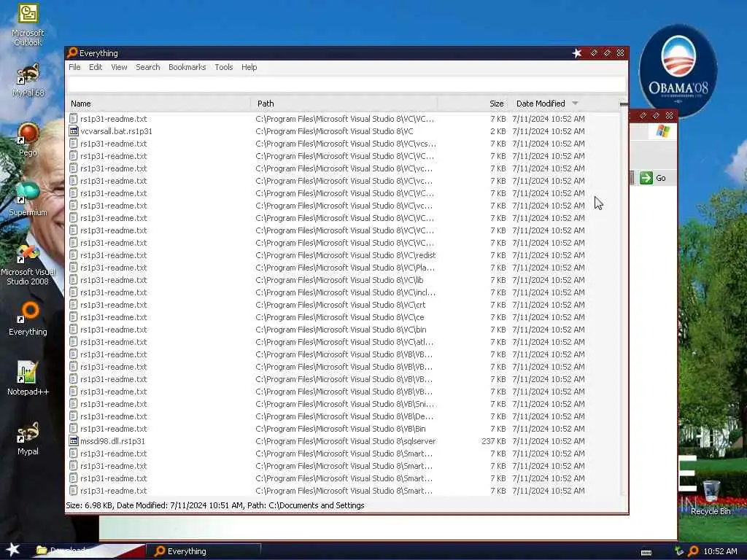Open the Search menu

pos(147,67)
